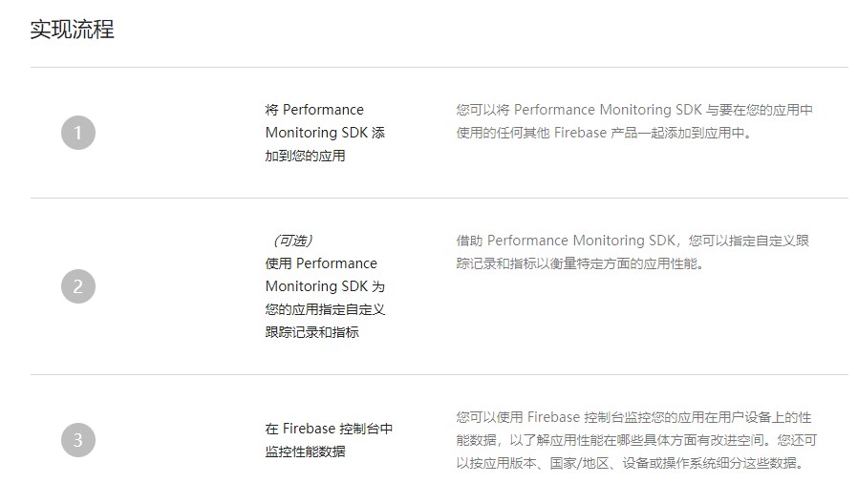
Task: Click the 将 Performance Monitoring SDK 添加到您的应用 step title
Action: [325, 133]
